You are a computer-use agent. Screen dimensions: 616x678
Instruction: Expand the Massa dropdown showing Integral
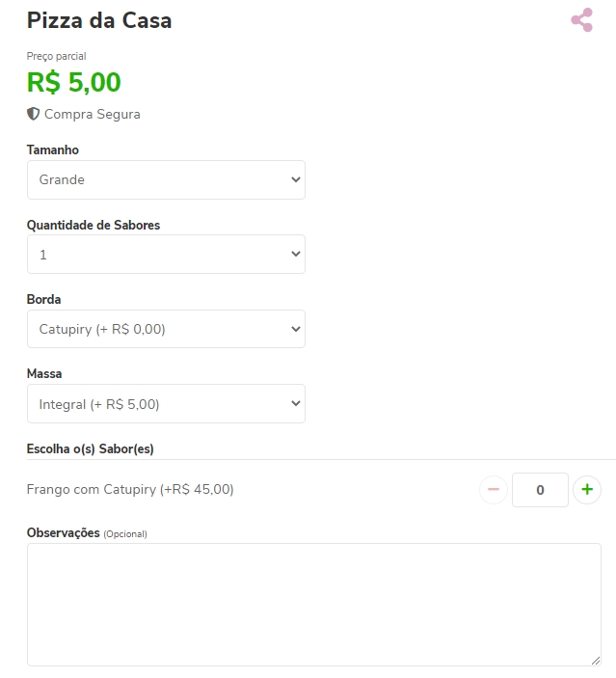(x=166, y=404)
